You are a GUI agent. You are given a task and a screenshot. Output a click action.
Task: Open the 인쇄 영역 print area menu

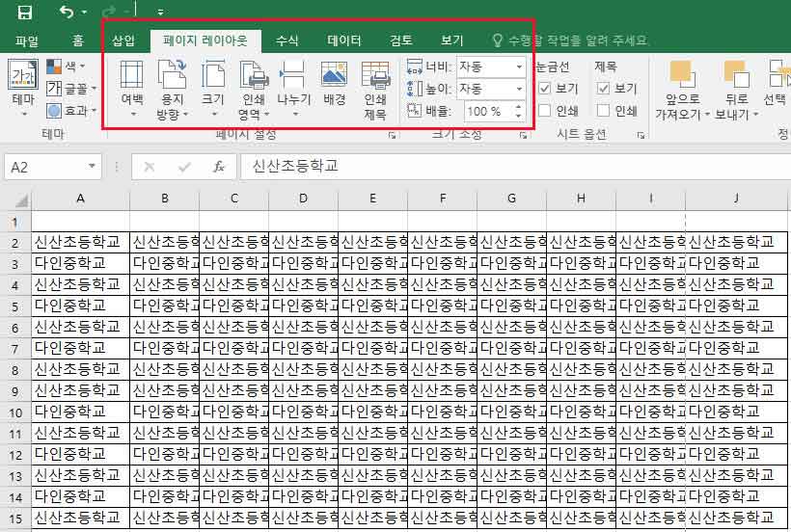254,90
